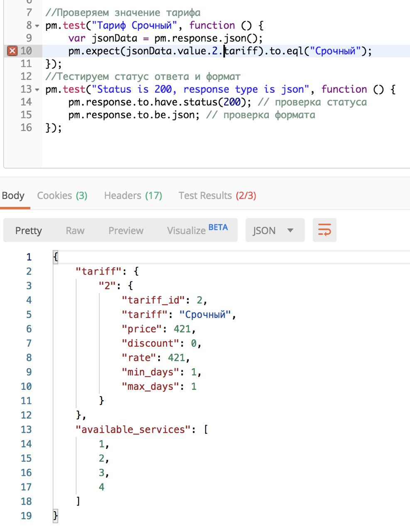This screenshot has width=410, height=532.
Task: Open the Headers (17) tab
Action: (x=133, y=195)
